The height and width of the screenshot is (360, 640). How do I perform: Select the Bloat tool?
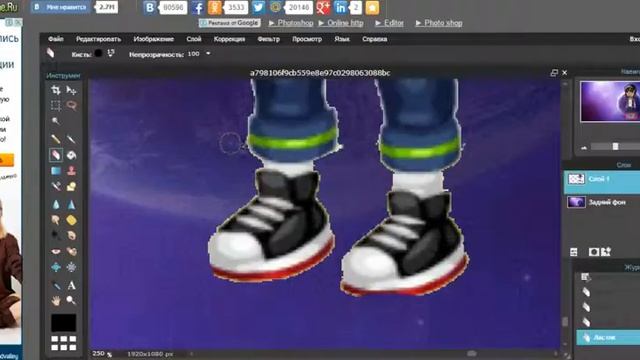pos(56,267)
